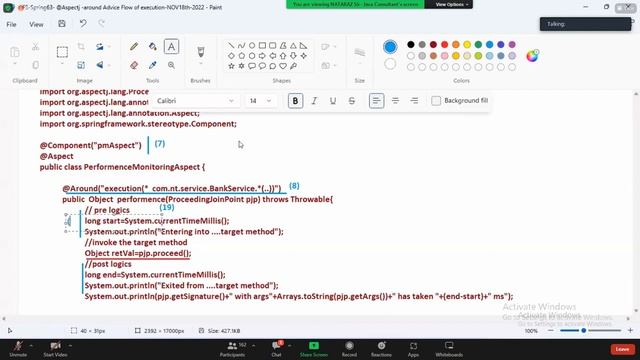Choose the Triangle shape
This screenshot has width=640, height=360.
293,45
